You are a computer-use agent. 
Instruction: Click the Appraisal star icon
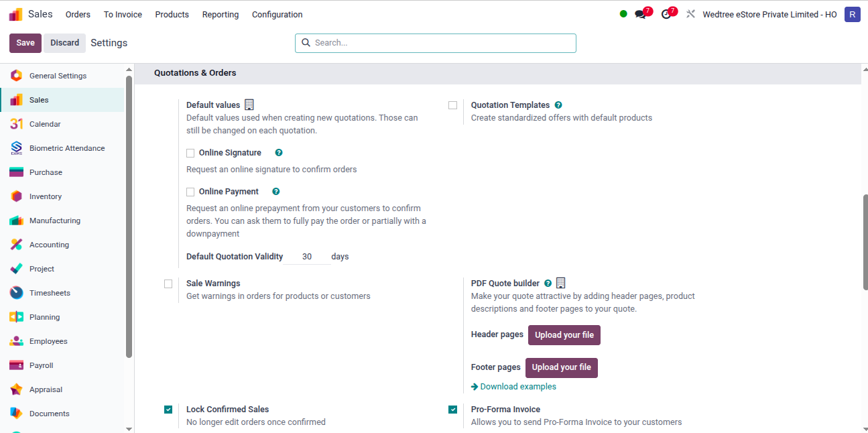tap(17, 389)
